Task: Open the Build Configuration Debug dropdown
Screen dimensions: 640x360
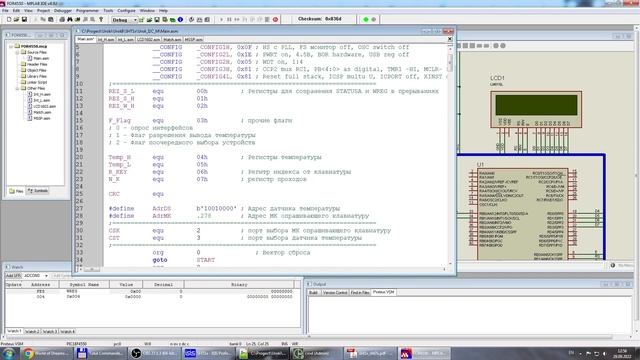Action: tap(124, 20)
